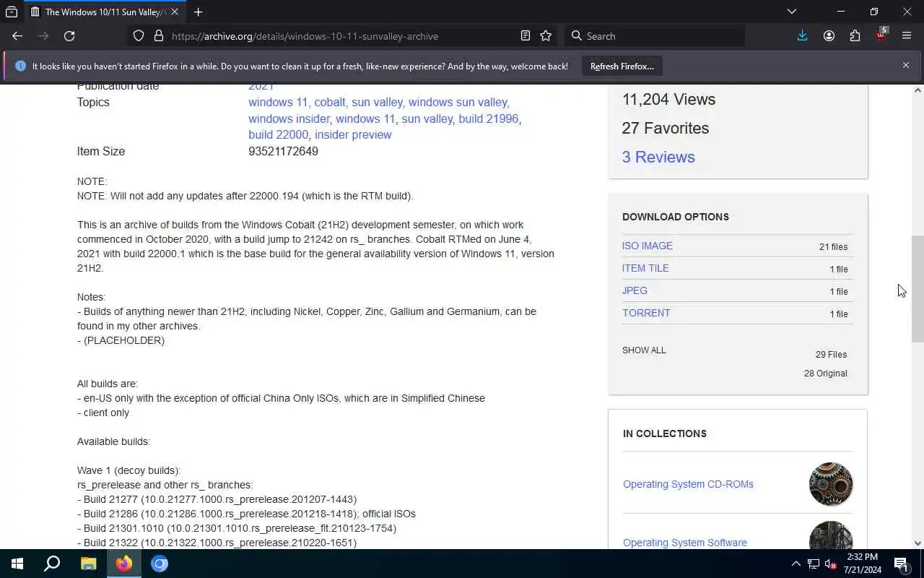924x578 pixels.
Task: Click the Search box in toolbar
Action: (655, 36)
